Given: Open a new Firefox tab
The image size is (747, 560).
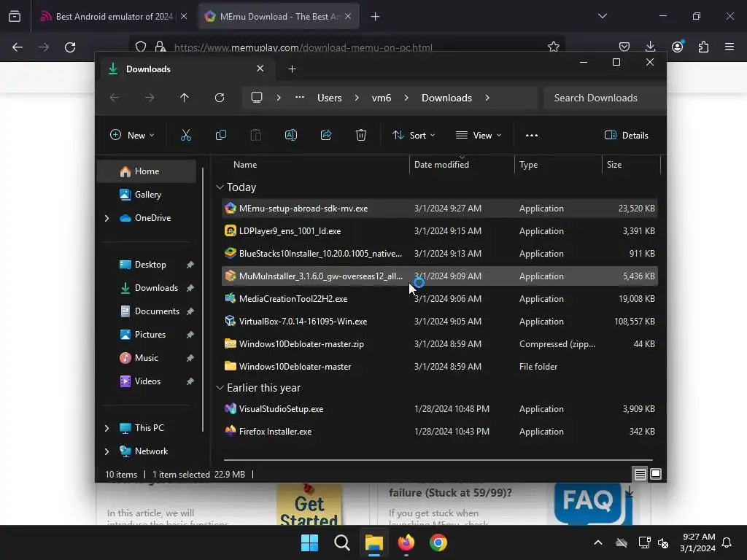Looking at the screenshot, I should [x=376, y=16].
